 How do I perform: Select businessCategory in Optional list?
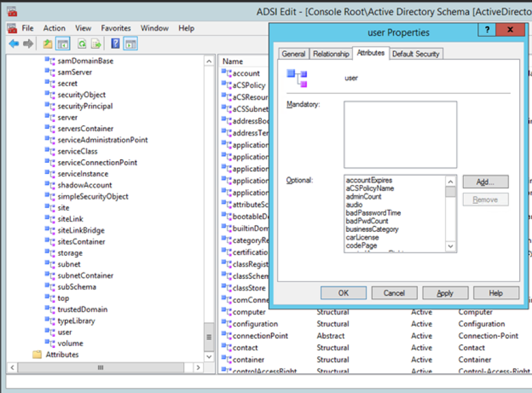point(372,229)
